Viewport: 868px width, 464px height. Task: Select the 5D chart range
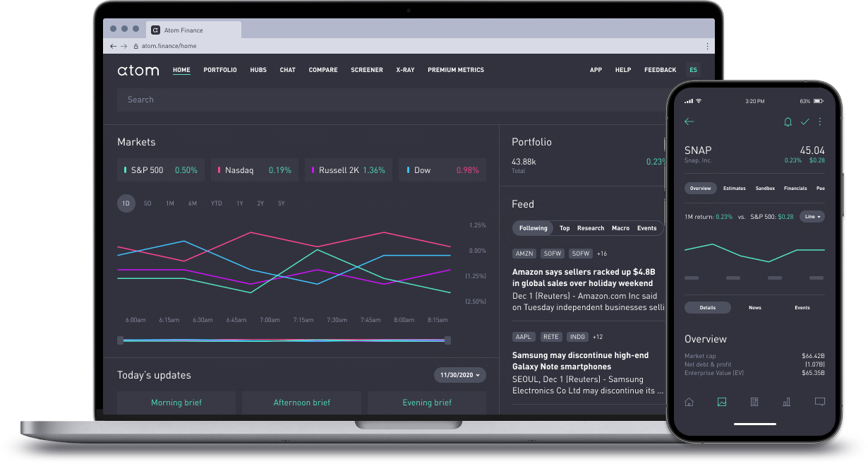pyautogui.click(x=147, y=203)
